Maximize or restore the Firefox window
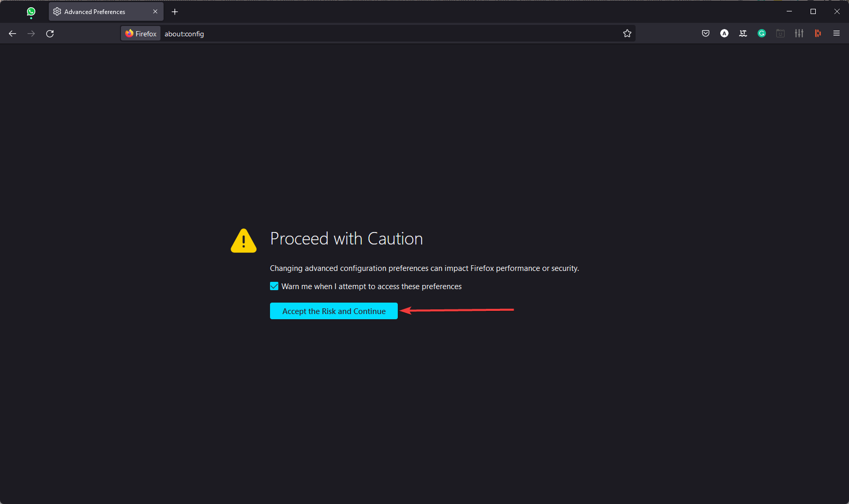Screen dimensions: 849x504 tap(813, 11)
